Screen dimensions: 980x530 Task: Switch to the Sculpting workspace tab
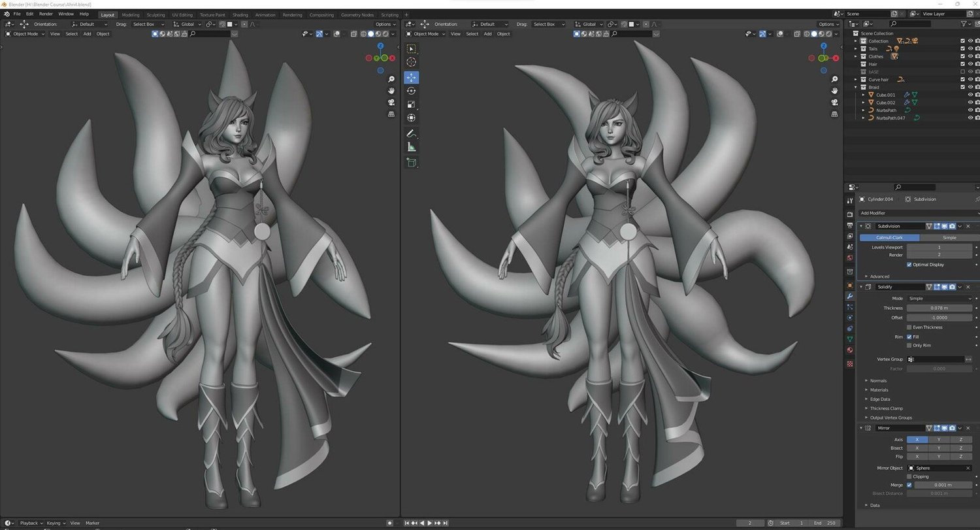point(155,14)
